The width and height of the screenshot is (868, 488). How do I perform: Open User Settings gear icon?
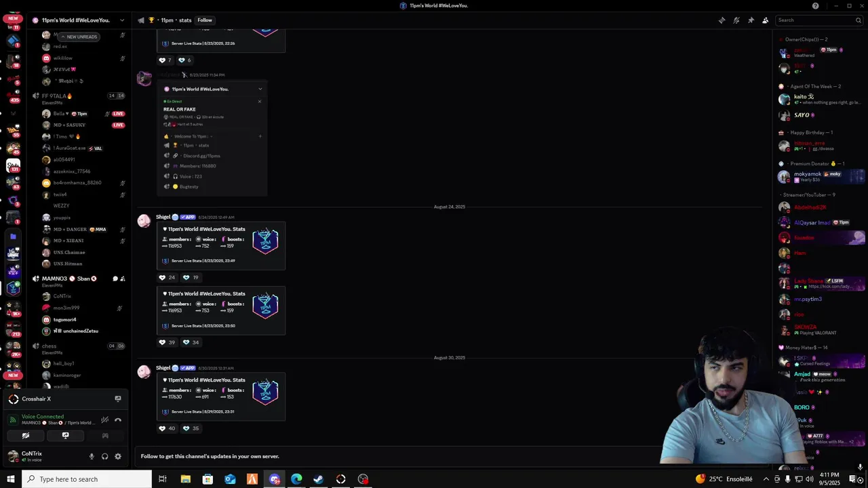(118, 456)
